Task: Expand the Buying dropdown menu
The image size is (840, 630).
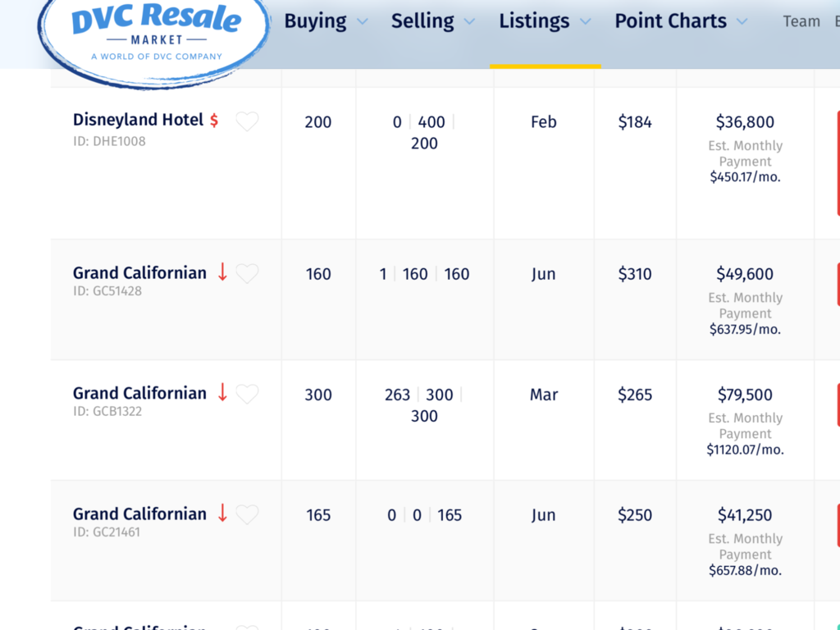Action: [326, 21]
